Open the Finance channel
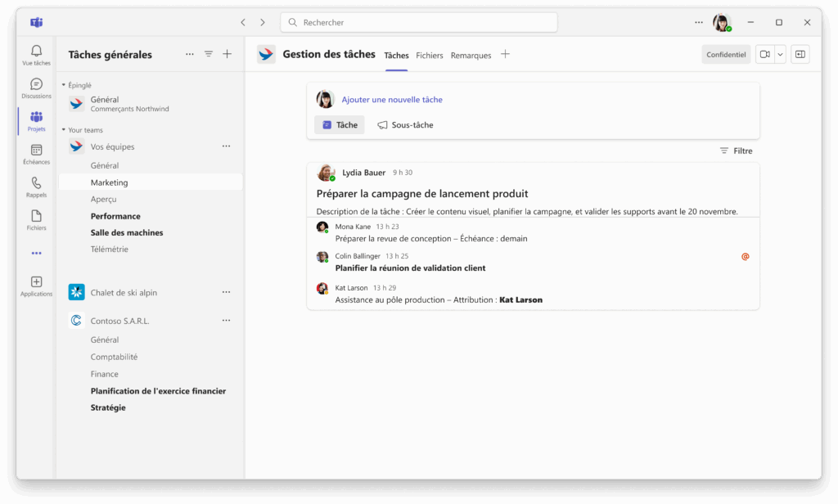Screen dimensions: 838x504 click(104, 374)
